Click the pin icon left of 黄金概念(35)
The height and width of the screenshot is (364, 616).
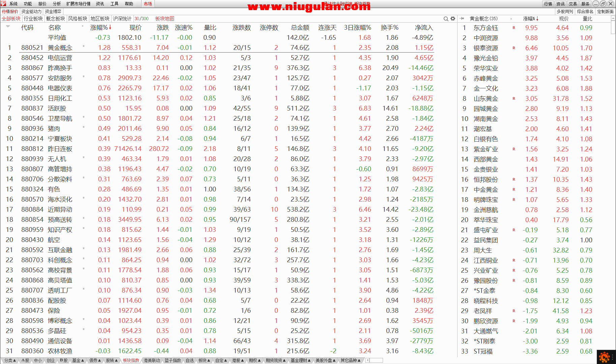pyautogui.click(x=462, y=19)
